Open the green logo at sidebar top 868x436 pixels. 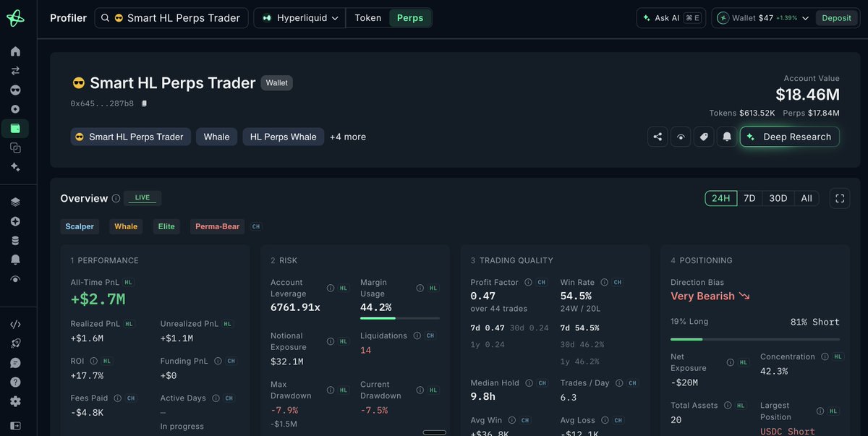(x=15, y=18)
